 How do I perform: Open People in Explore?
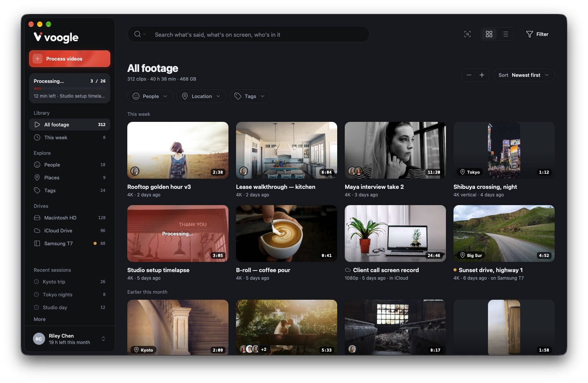(x=70, y=165)
